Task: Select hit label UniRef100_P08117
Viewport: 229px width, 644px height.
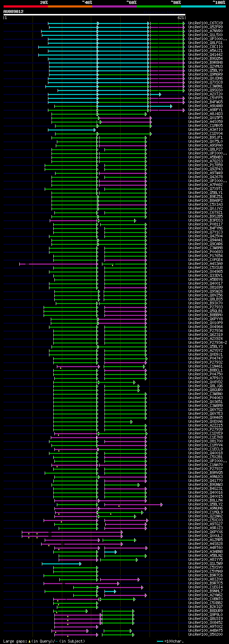Action: (205, 224)
